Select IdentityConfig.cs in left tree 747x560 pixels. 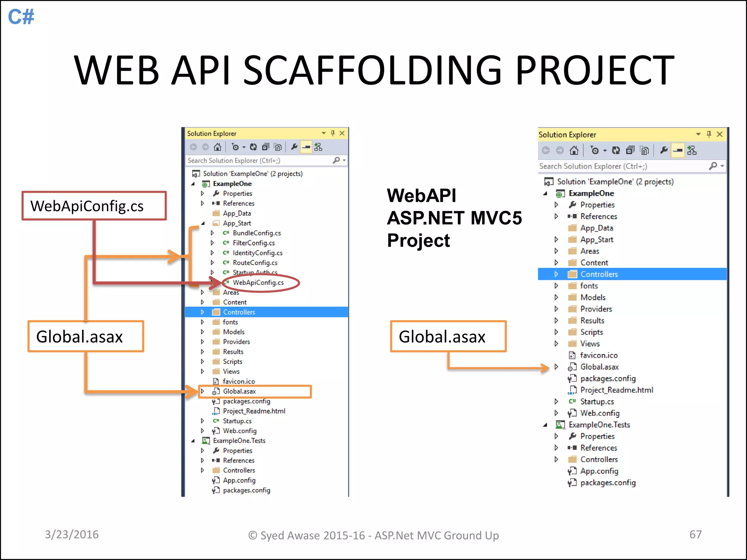click(258, 253)
